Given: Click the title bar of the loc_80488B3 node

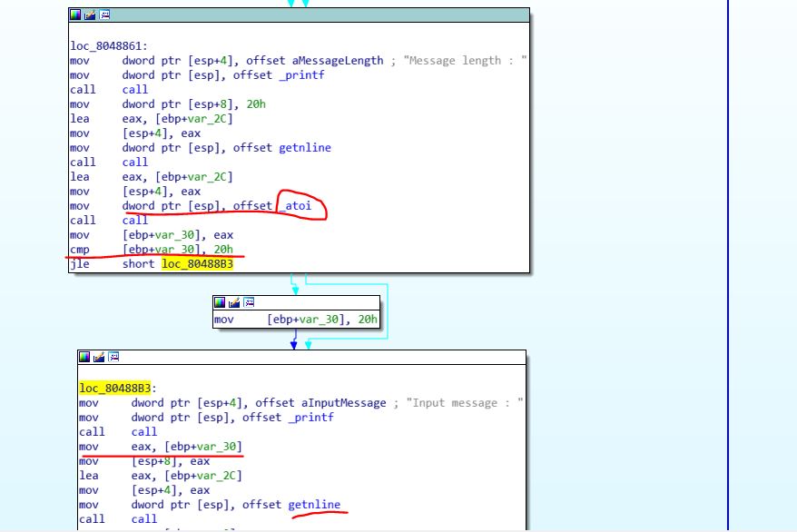Looking at the screenshot, I should pos(302,357).
